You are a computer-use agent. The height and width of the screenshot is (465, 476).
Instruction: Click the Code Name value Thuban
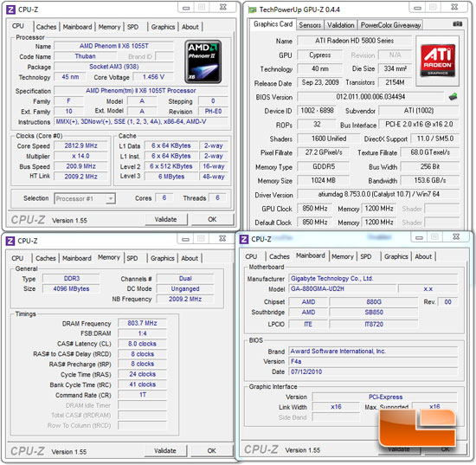tap(86, 56)
